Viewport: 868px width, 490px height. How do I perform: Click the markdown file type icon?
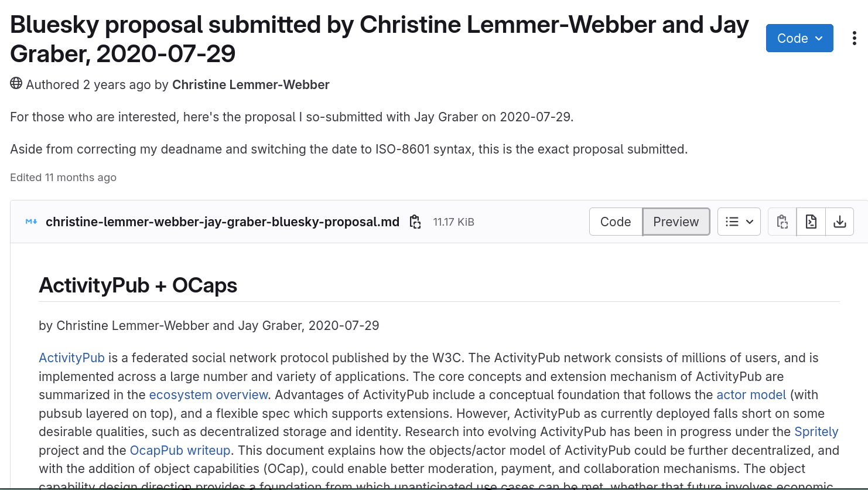coord(31,222)
